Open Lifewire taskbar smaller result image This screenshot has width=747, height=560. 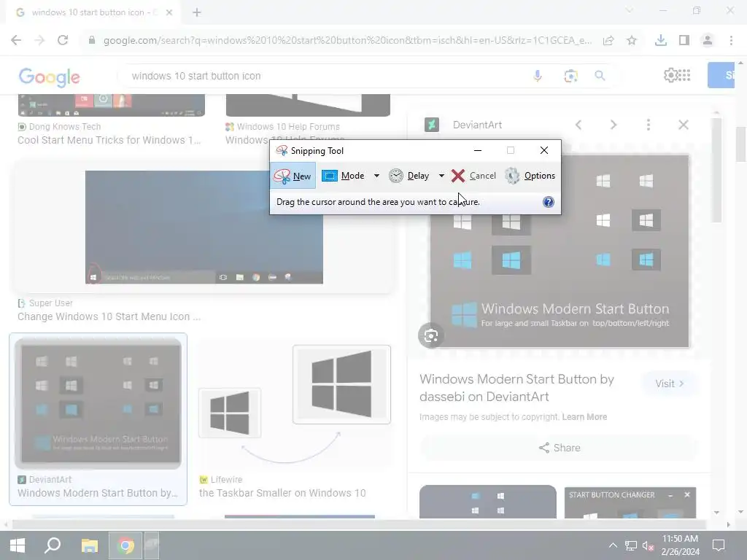(x=295, y=404)
